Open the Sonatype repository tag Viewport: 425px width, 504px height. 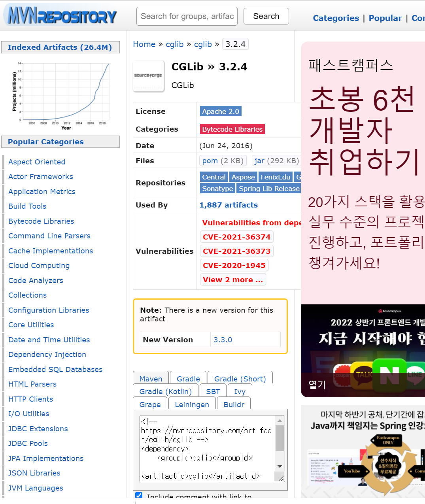point(218,189)
